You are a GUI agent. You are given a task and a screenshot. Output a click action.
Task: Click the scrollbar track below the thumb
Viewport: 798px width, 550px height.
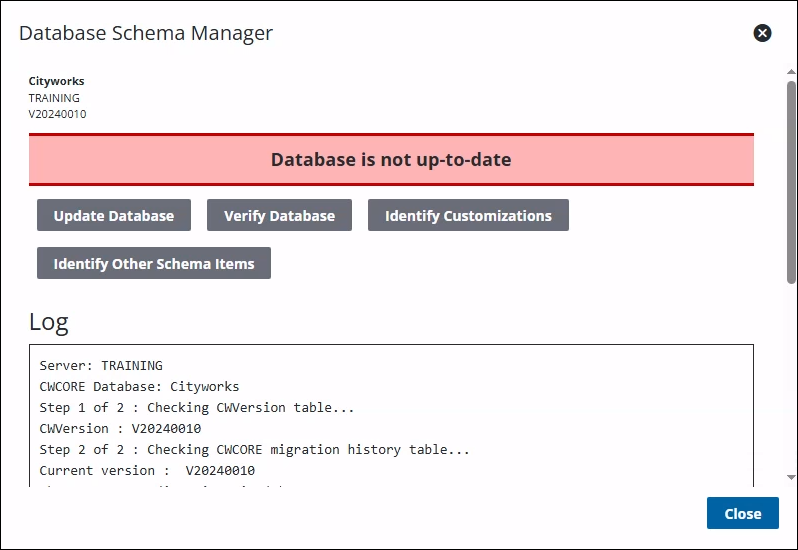[791, 378]
